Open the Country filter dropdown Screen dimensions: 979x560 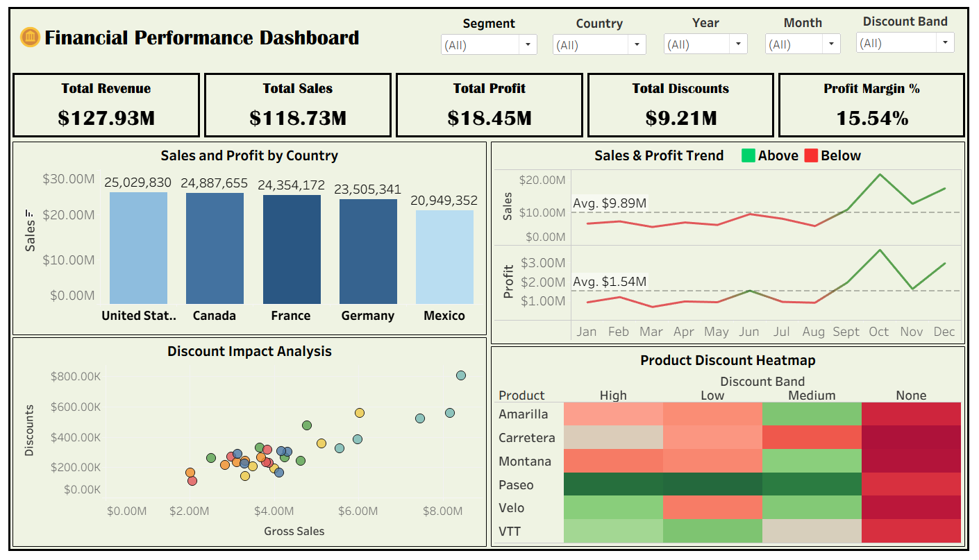(599, 44)
